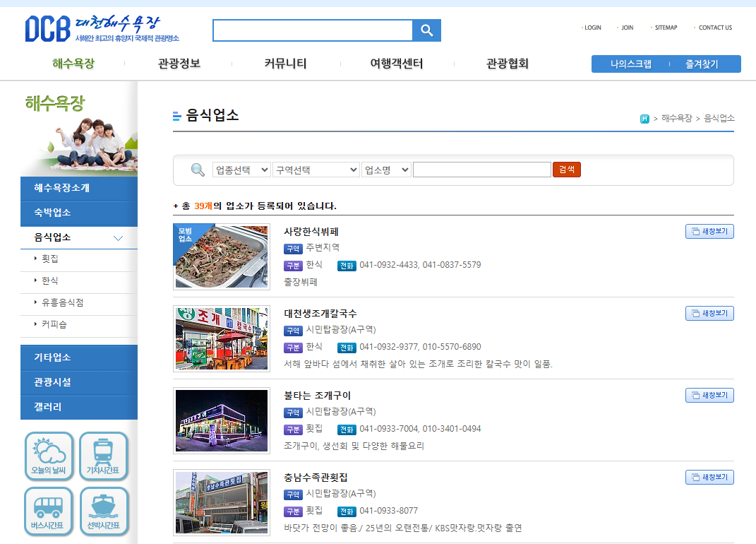Image resolution: width=756 pixels, height=544 pixels.
Task: Click 새창보기 icon for 사랑한식뷔페
Action: tap(709, 231)
